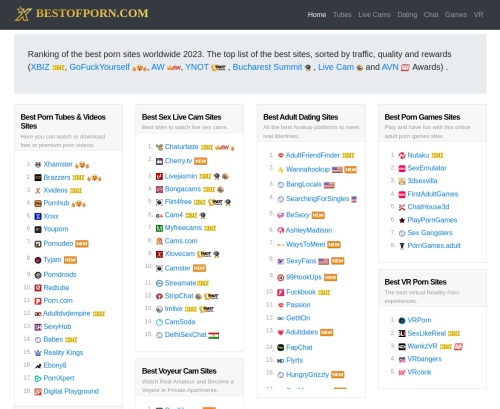
Task: Click the site logo icon in the header
Action: (x=23, y=14)
